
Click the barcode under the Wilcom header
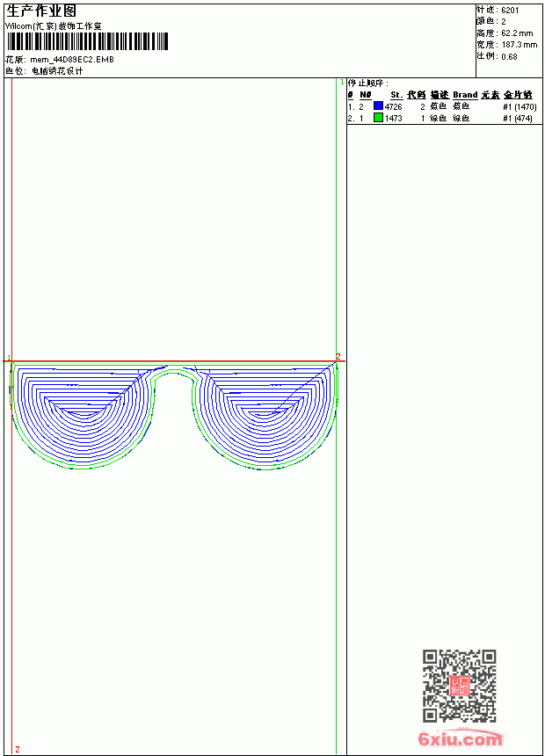pos(87,41)
